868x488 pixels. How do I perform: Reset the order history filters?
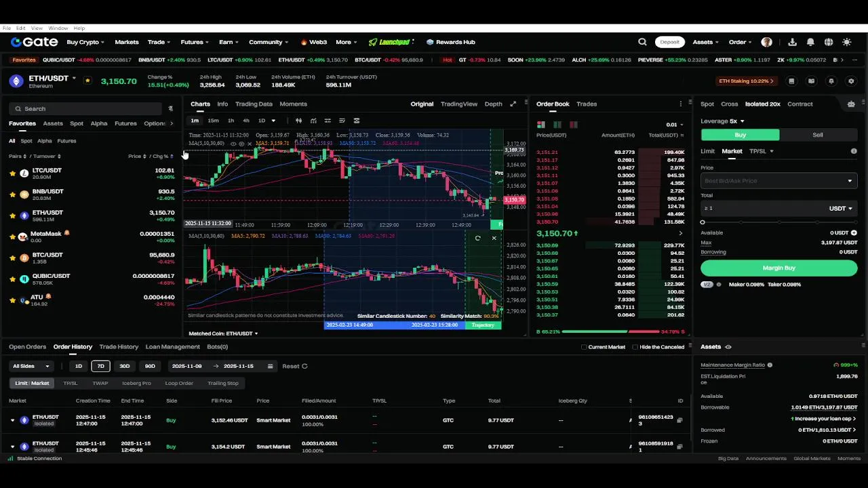point(295,366)
